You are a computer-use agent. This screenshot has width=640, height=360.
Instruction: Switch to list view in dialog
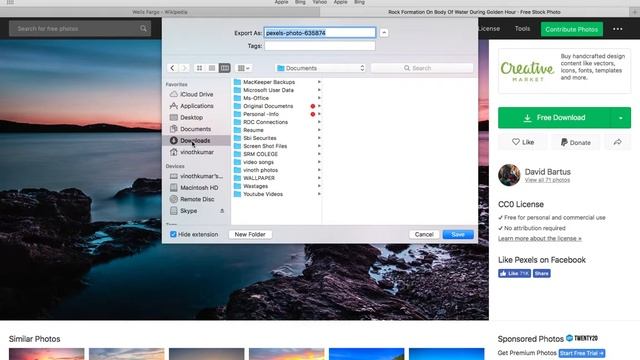point(212,68)
